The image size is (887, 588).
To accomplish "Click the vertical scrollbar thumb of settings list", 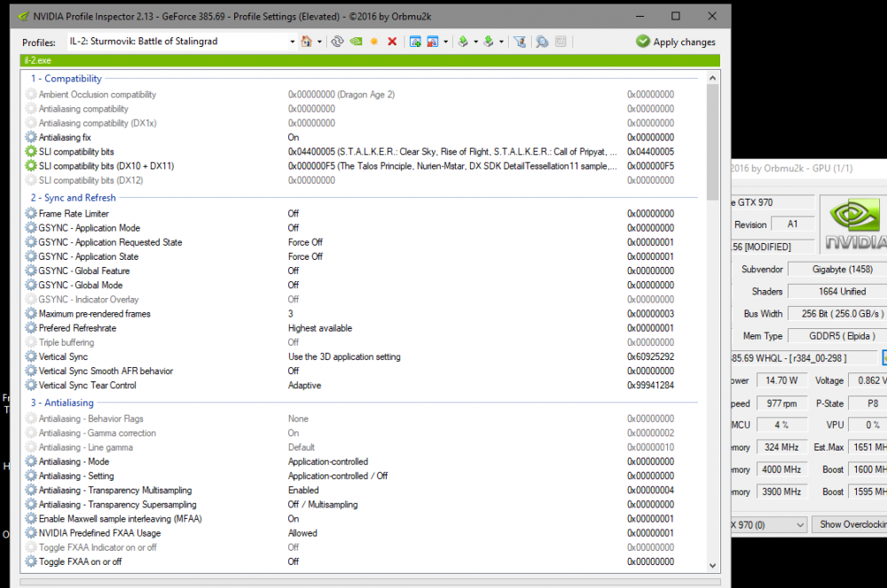I will coord(712,142).
